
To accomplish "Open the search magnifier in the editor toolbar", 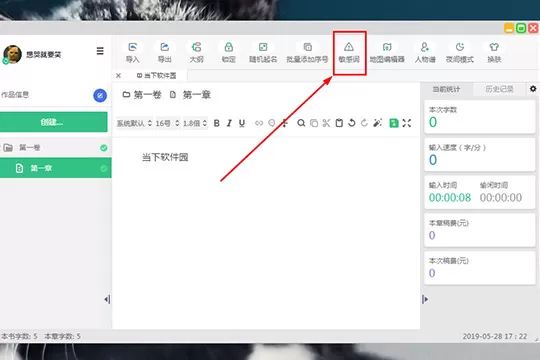I will pyautogui.click(x=301, y=123).
